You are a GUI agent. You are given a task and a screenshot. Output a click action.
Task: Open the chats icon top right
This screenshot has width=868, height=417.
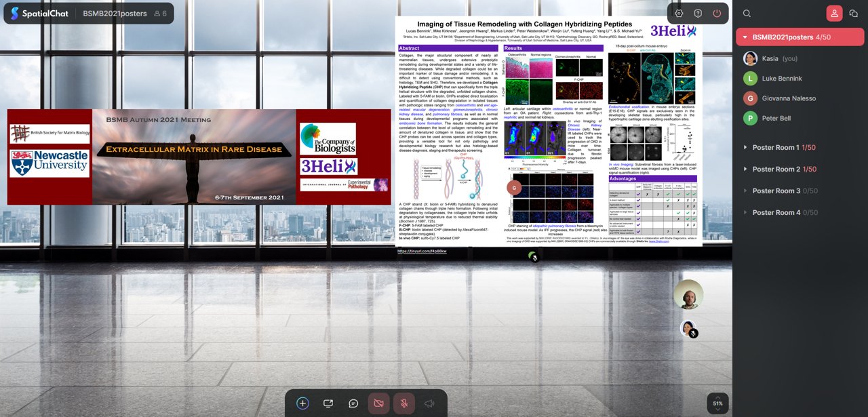[x=854, y=13]
